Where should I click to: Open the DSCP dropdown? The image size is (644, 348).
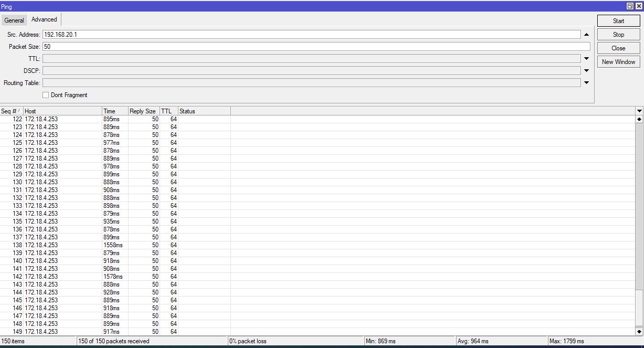(586, 70)
